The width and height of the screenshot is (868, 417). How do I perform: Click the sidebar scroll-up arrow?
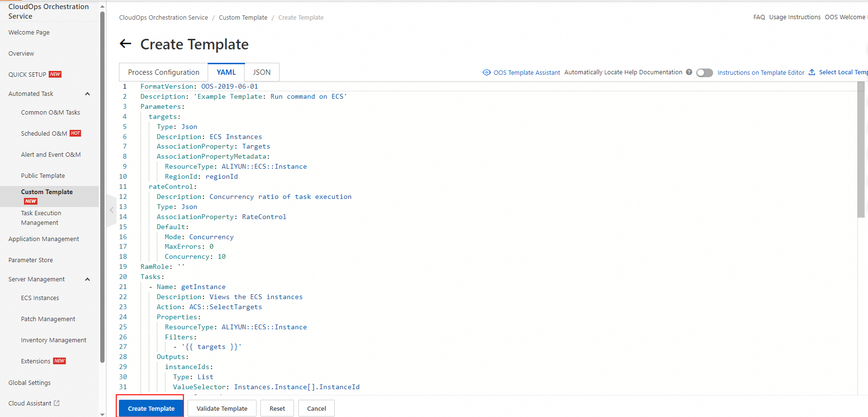point(102,6)
